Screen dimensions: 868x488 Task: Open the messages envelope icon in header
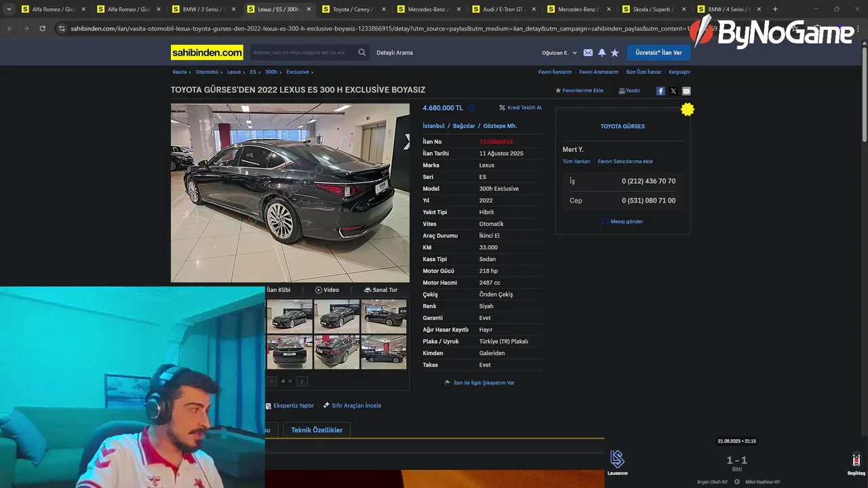click(x=588, y=53)
